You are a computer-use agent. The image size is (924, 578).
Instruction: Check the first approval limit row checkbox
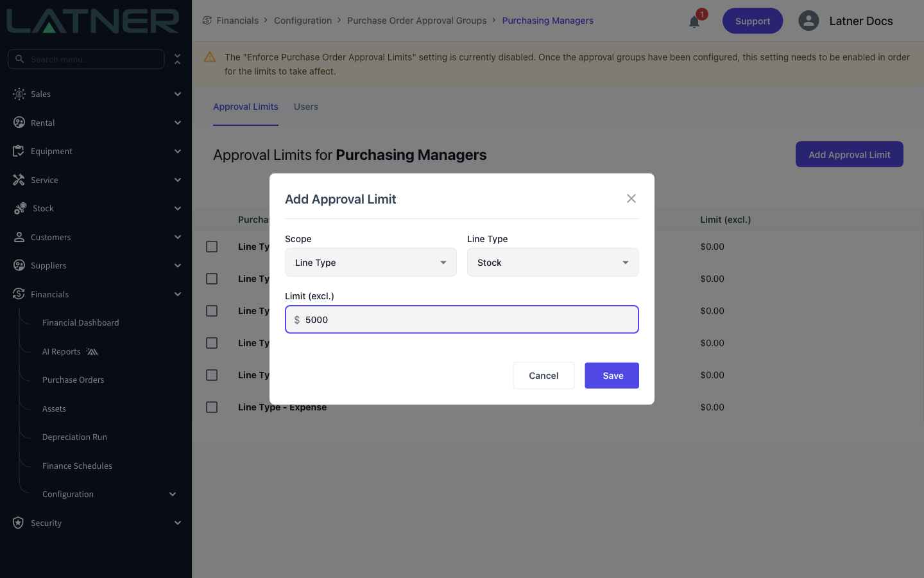[212, 247]
